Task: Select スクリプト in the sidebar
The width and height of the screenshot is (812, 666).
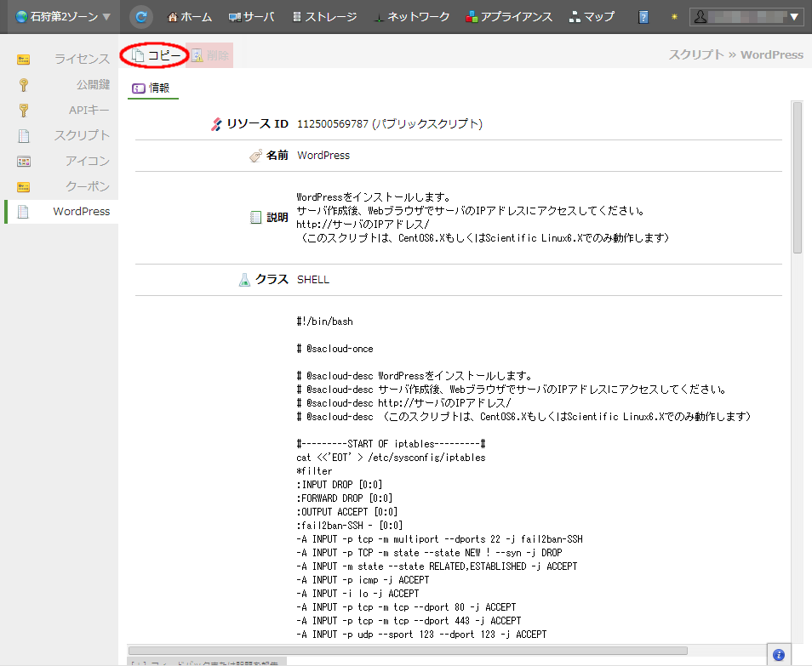Action: [82, 135]
